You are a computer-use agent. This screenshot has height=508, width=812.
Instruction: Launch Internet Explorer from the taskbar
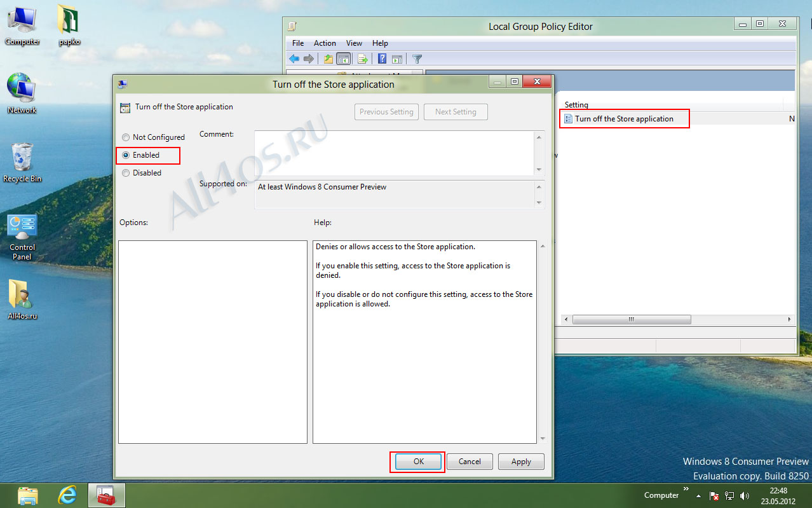[x=67, y=495]
